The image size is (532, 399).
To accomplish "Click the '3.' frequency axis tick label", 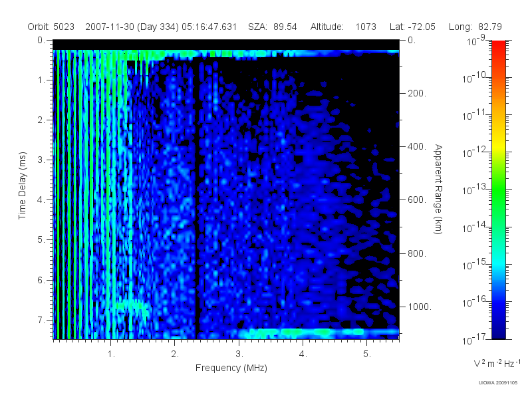I will [239, 354].
